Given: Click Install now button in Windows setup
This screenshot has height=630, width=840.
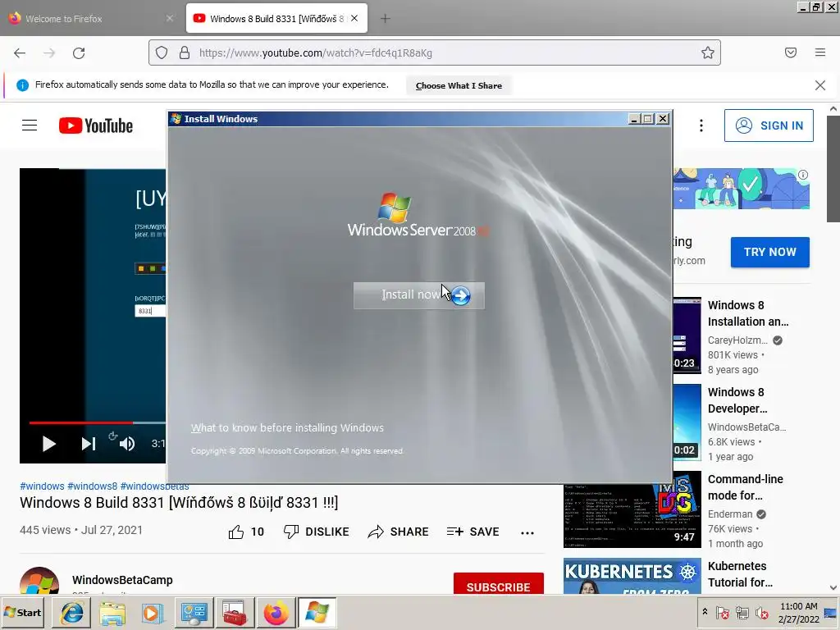Looking at the screenshot, I should [x=419, y=295].
